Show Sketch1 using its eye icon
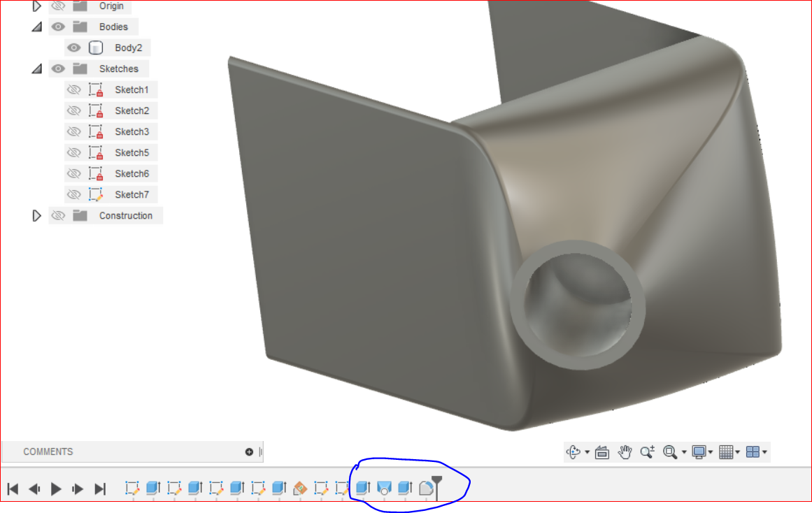The height and width of the screenshot is (513, 812). click(x=74, y=89)
